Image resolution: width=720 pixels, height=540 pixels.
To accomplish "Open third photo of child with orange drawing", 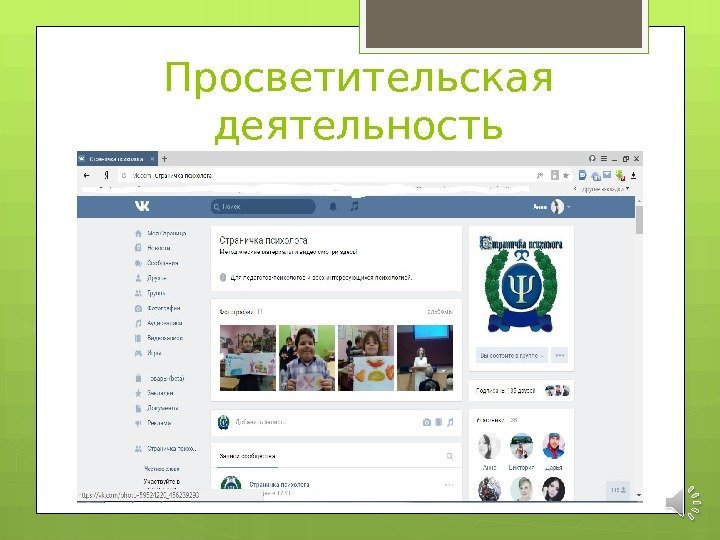I will coord(366,358).
